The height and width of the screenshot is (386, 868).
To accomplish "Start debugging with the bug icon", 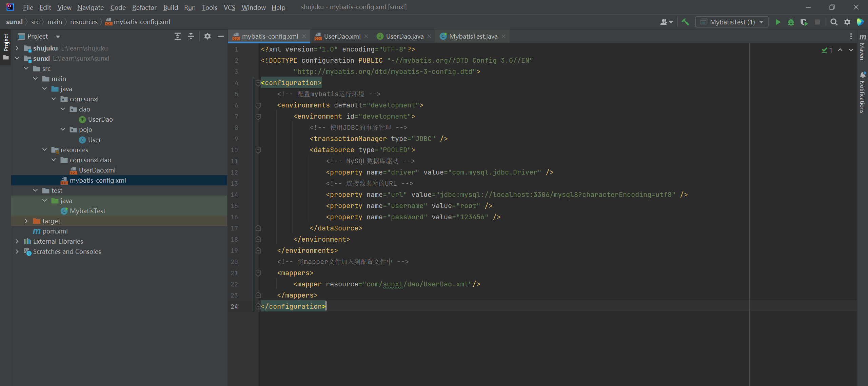I will click(791, 22).
